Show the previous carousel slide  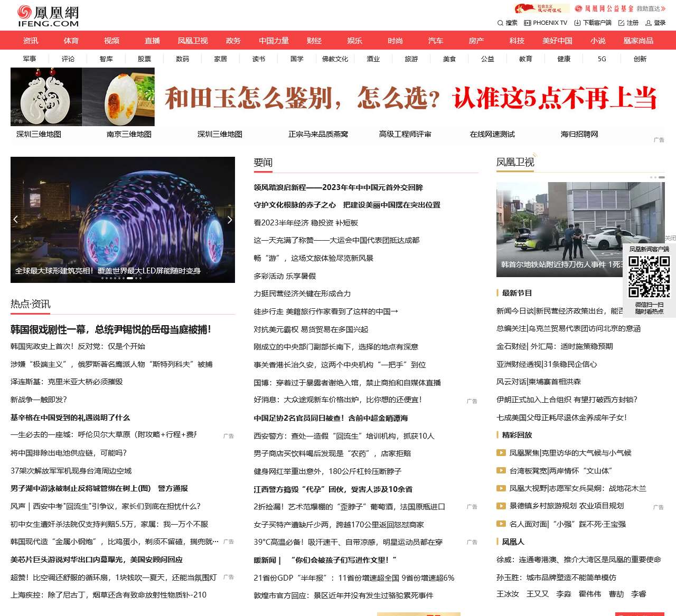(16, 220)
